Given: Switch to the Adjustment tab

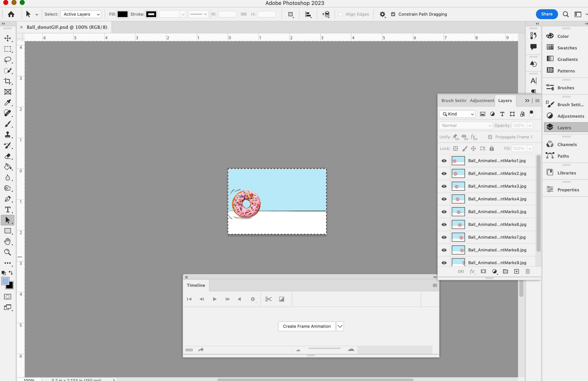Looking at the screenshot, I should click(481, 101).
